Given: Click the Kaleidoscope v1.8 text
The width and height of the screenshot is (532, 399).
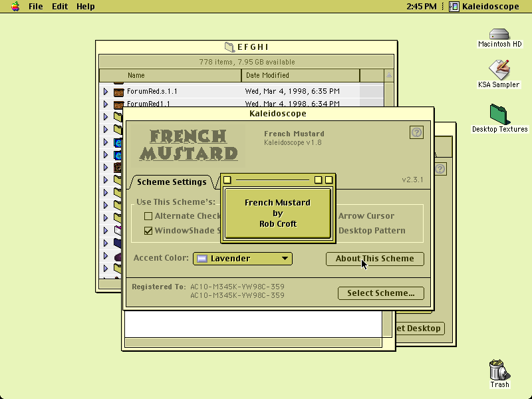Looking at the screenshot, I should coord(293,142).
